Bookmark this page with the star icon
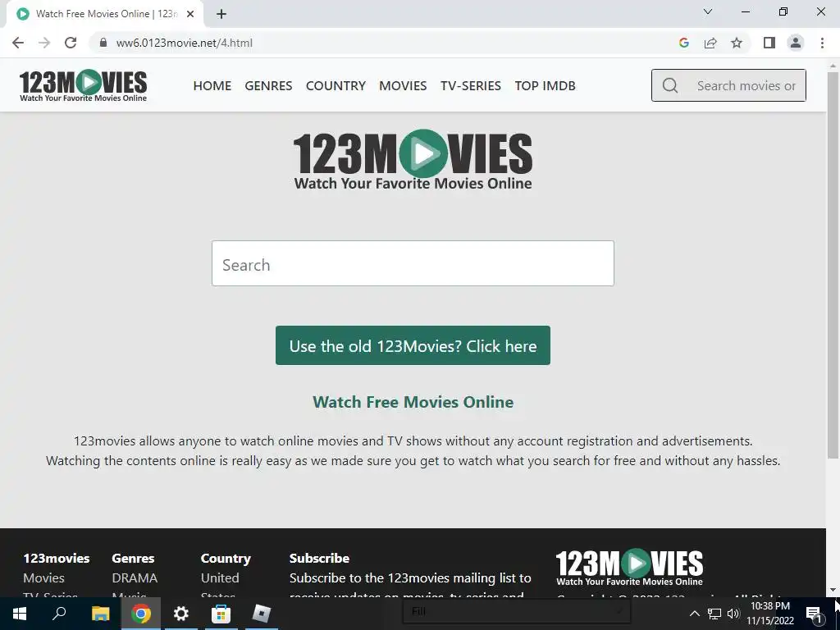The width and height of the screenshot is (840, 630). (x=737, y=43)
